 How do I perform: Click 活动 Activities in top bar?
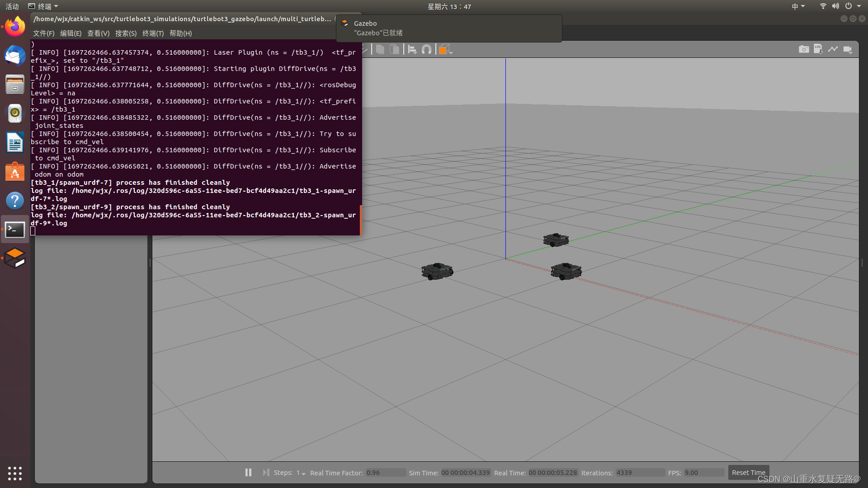click(12, 6)
